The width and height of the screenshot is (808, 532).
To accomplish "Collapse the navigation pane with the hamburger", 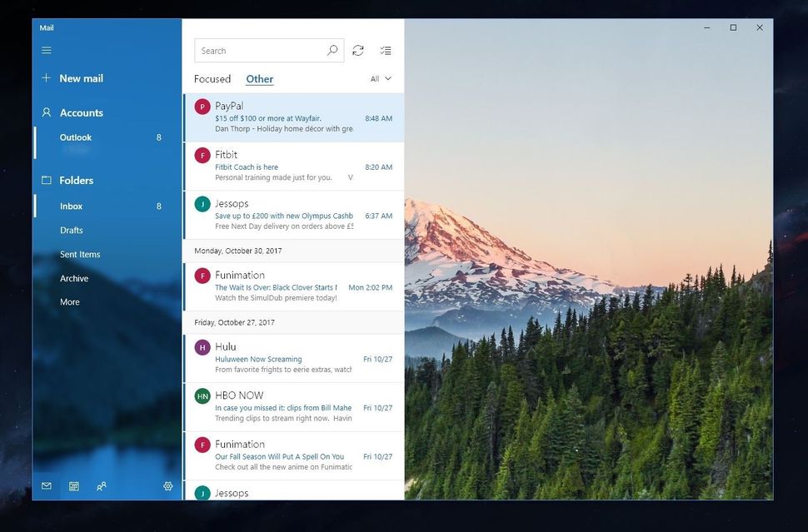I will pos(47,49).
